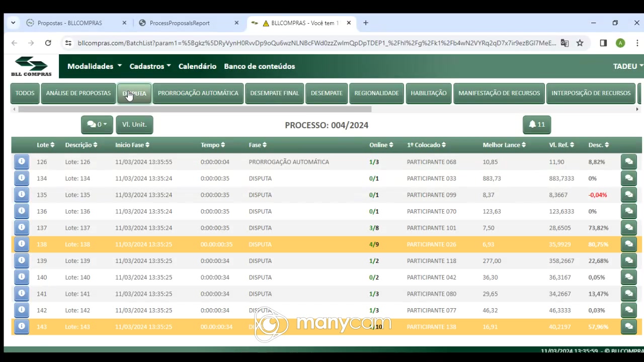Click the Vl. Unit. button

click(x=134, y=125)
